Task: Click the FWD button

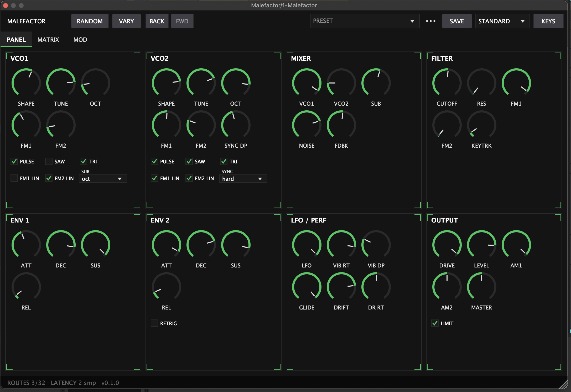Action: click(182, 21)
